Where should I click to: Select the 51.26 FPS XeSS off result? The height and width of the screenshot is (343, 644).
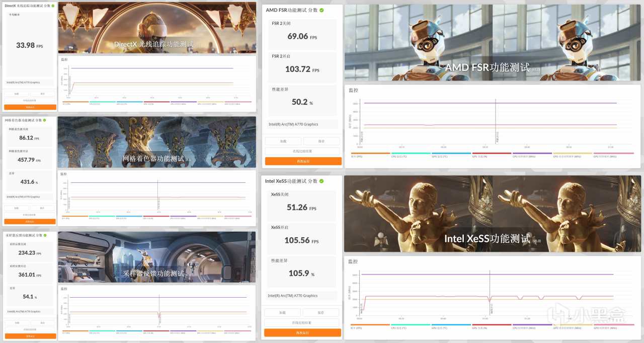click(x=302, y=208)
